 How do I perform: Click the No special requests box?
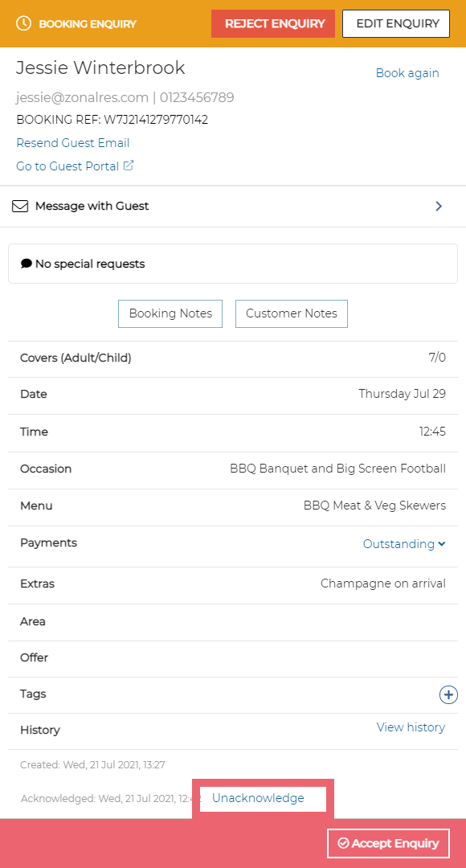(x=233, y=264)
